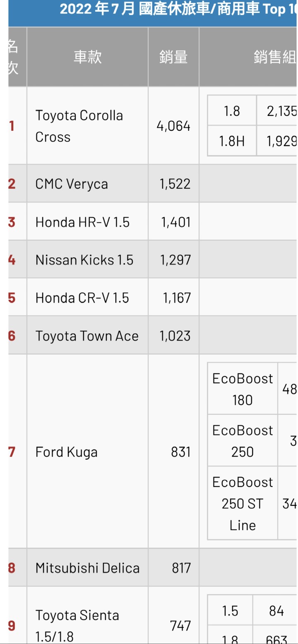Image resolution: width=298 pixels, height=644 pixels.
Task: Click the 4,064 sales figure
Action: pos(173,126)
